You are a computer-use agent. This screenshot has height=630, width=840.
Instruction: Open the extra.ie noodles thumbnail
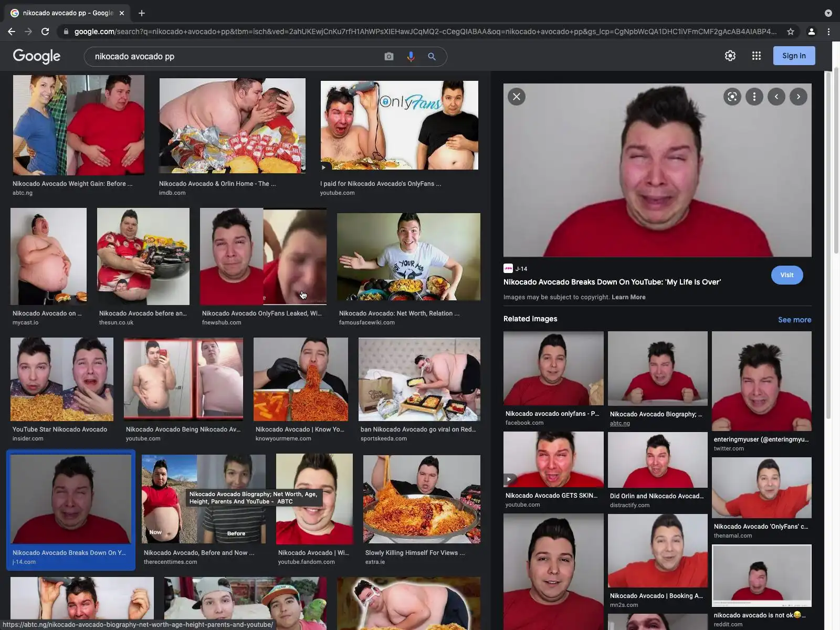[422, 499]
